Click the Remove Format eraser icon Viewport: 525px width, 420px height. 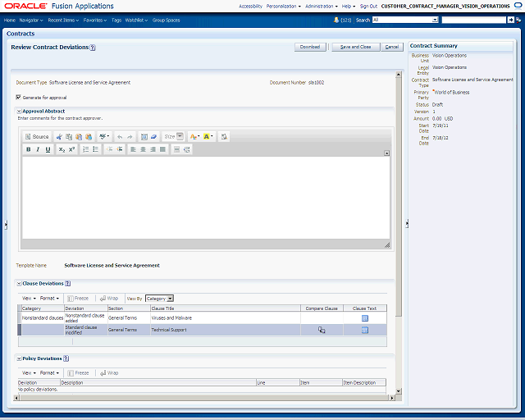153,137
